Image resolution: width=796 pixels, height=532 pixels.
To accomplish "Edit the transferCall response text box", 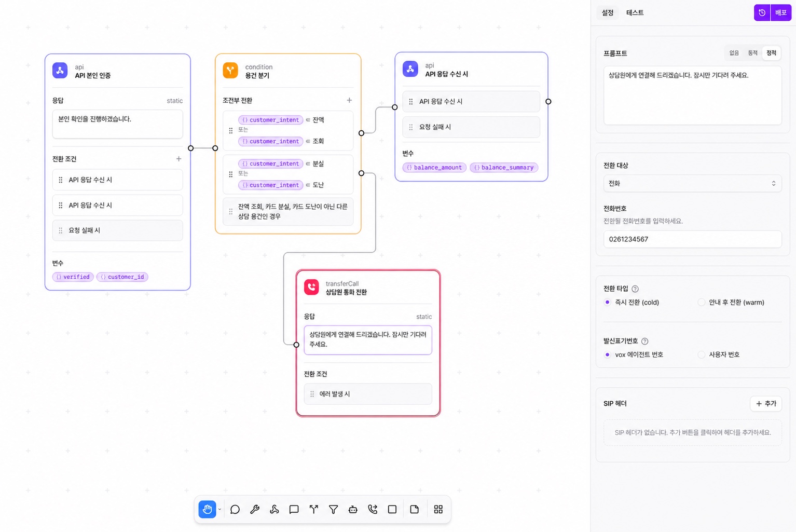I will (368, 340).
